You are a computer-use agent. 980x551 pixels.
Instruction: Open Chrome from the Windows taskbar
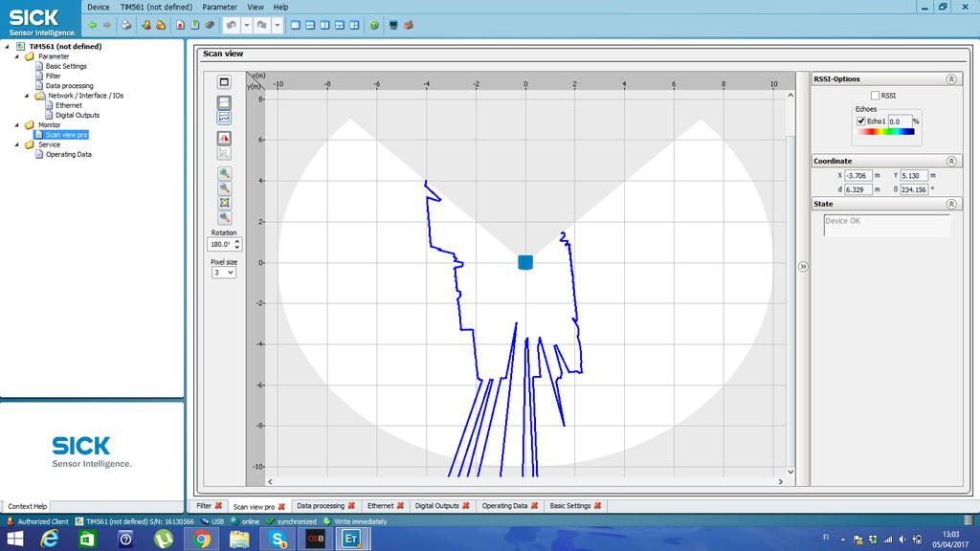[x=201, y=539]
